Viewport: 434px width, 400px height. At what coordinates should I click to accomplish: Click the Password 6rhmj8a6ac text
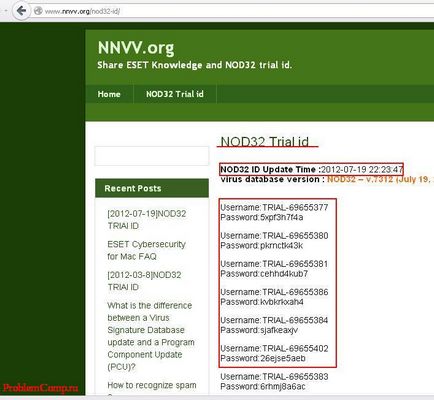point(263,387)
